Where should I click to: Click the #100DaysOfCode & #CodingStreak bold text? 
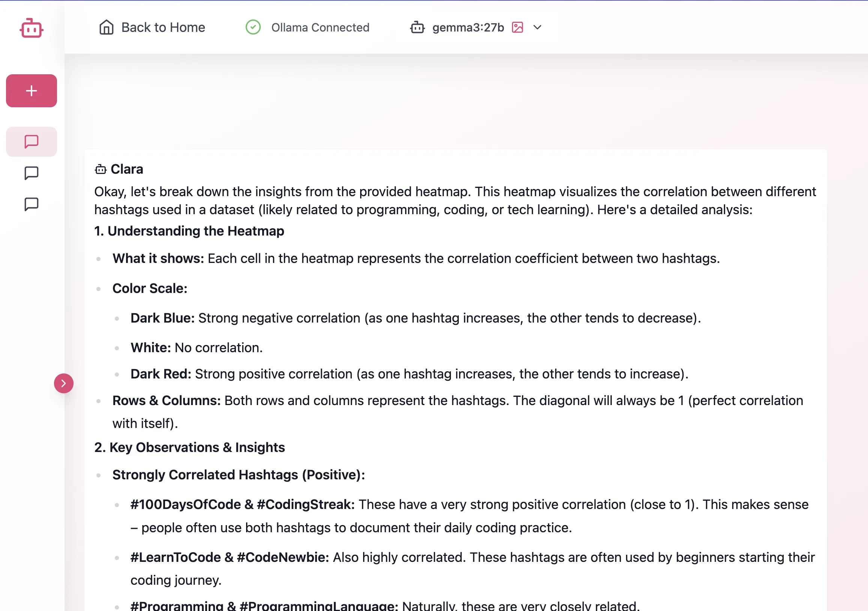(x=242, y=504)
